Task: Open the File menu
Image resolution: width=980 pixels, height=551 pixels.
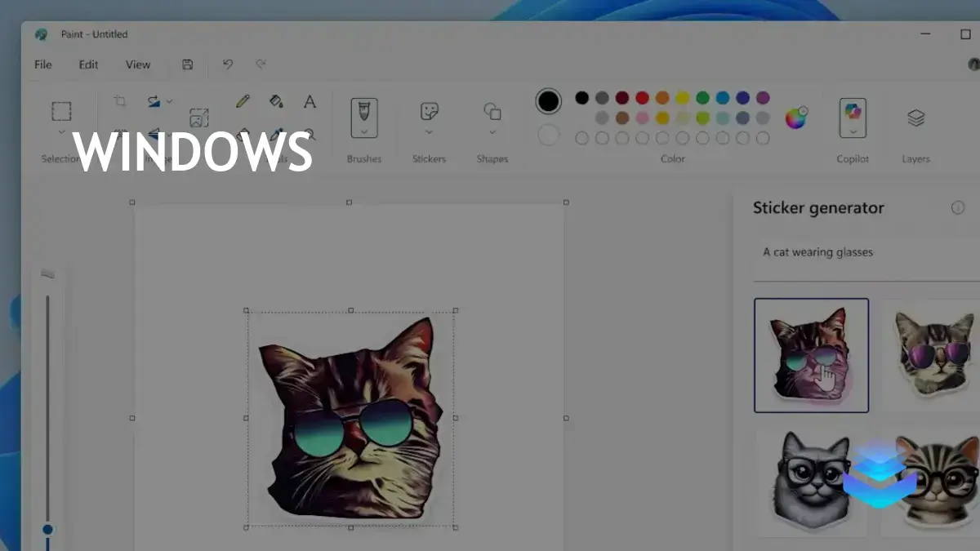Action: coord(42,64)
